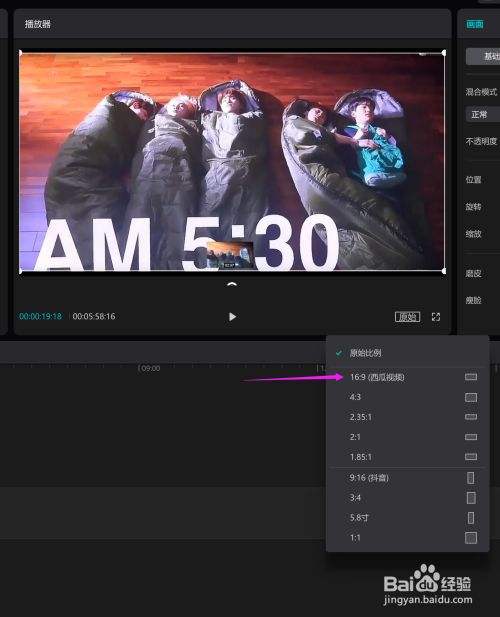Choose the 2:1 aspect ratio
500x617 pixels.
pos(408,437)
